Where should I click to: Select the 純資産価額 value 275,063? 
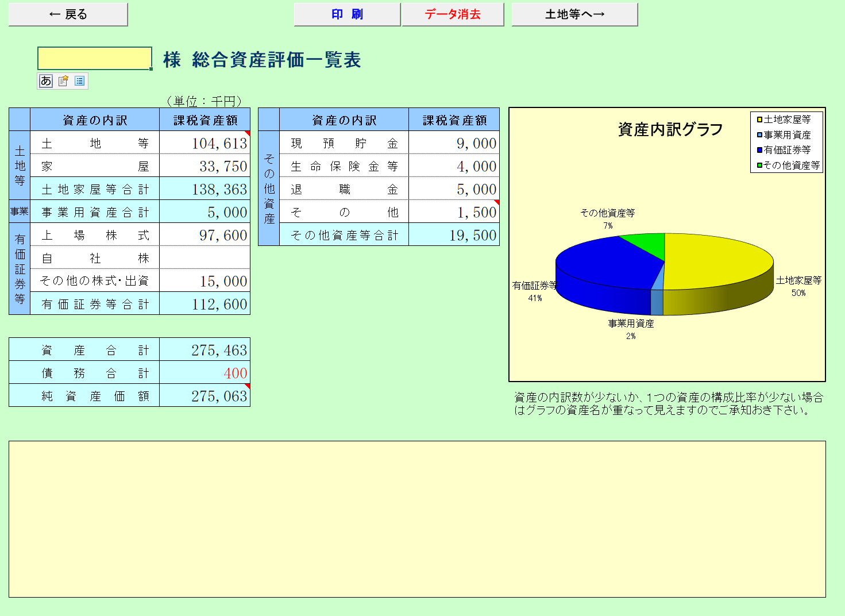click(205, 395)
